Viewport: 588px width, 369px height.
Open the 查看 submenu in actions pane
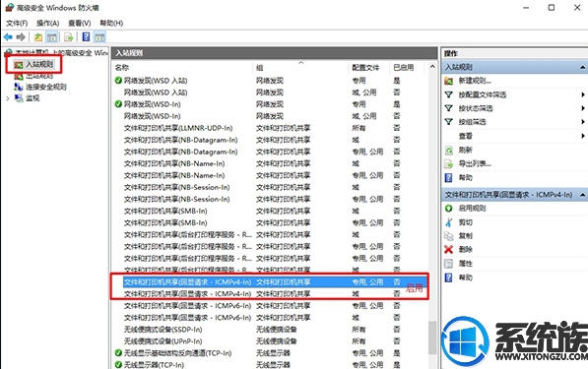coord(466,136)
